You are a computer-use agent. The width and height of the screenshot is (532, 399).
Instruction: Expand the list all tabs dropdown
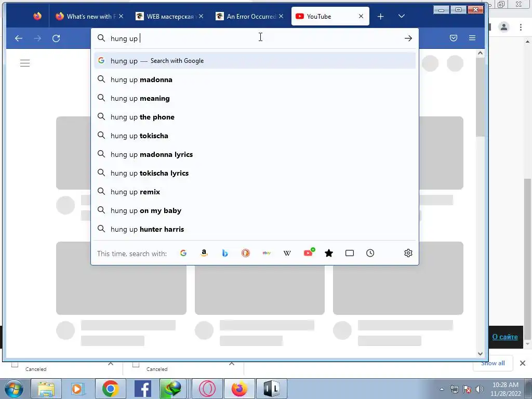(x=402, y=16)
